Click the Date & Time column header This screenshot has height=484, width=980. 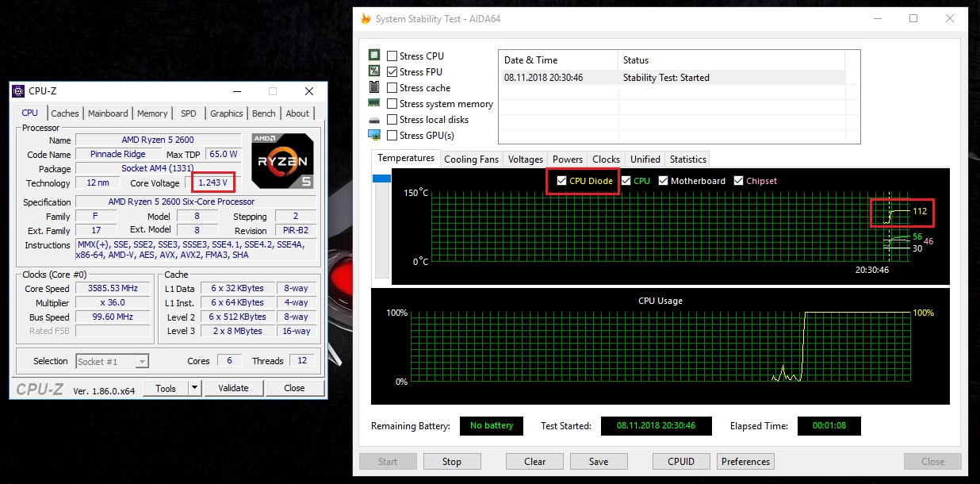tap(558, 60)
